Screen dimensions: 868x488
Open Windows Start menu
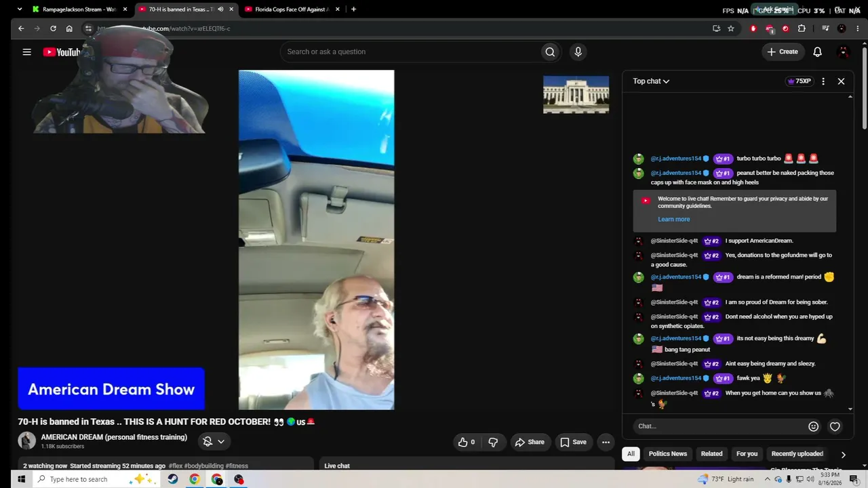20,479
